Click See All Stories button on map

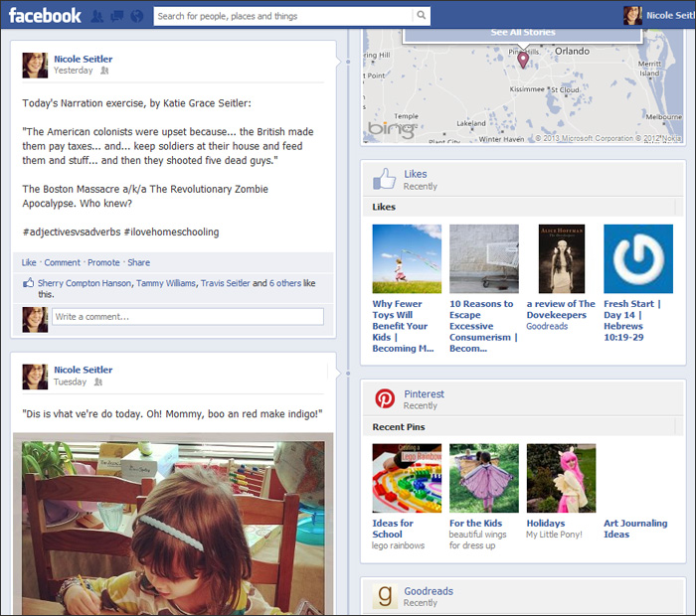tap(522, 33)
